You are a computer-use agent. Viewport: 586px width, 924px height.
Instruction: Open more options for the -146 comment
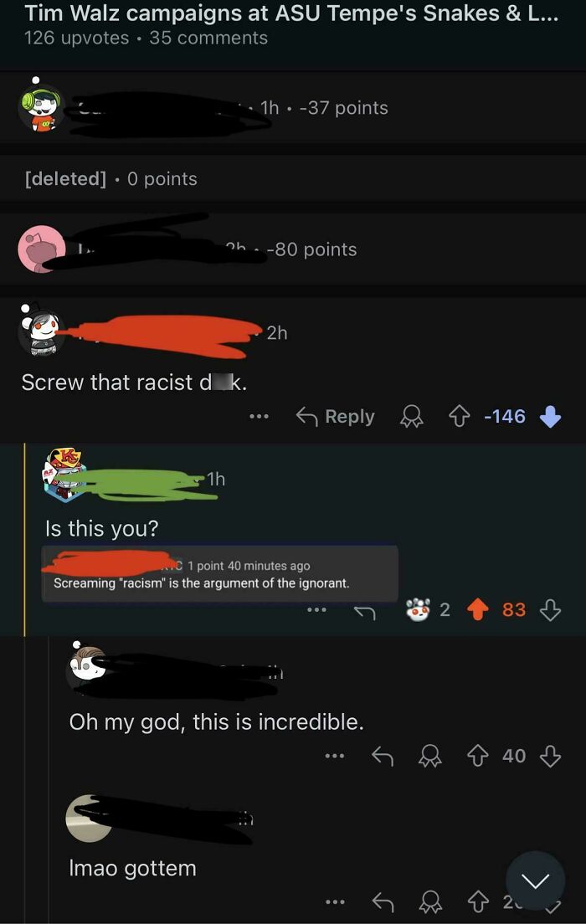(259, 417)
